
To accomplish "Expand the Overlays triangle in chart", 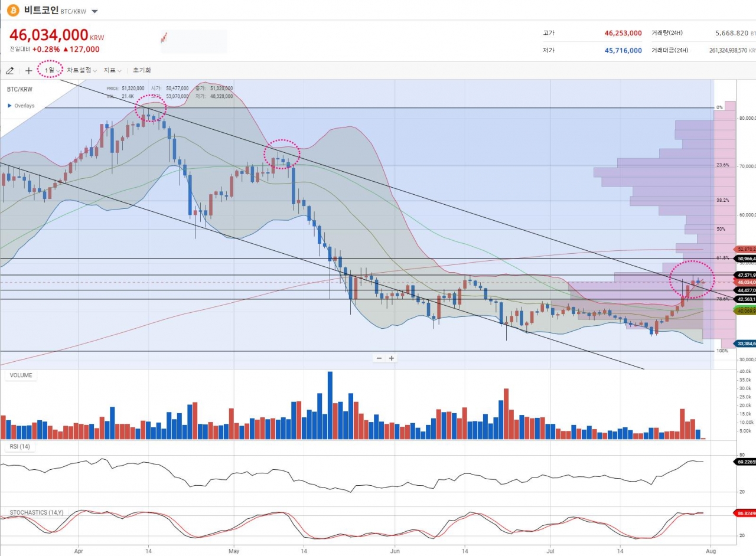I will point(9,106).
